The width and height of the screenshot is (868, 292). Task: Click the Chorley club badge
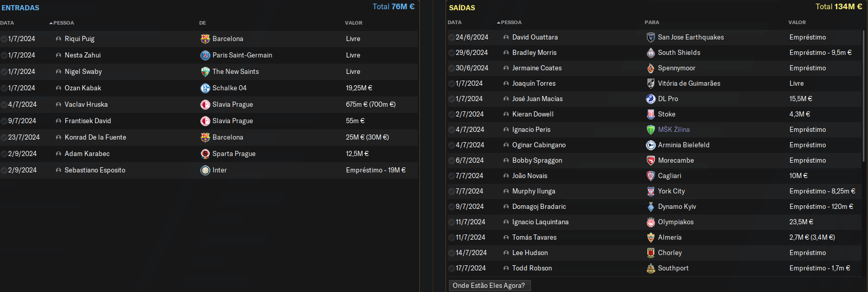pos(651,252)
